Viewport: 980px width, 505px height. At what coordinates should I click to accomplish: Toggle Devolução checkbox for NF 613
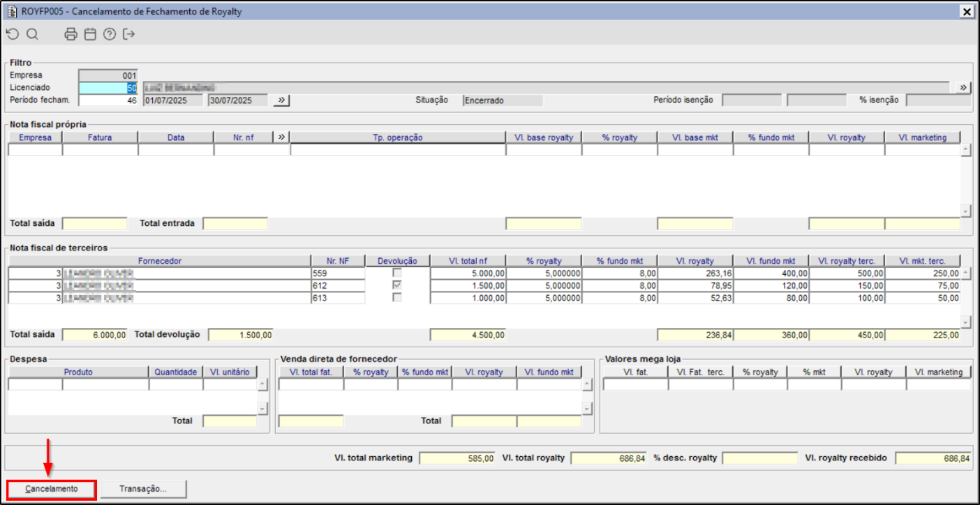point(397,297)
